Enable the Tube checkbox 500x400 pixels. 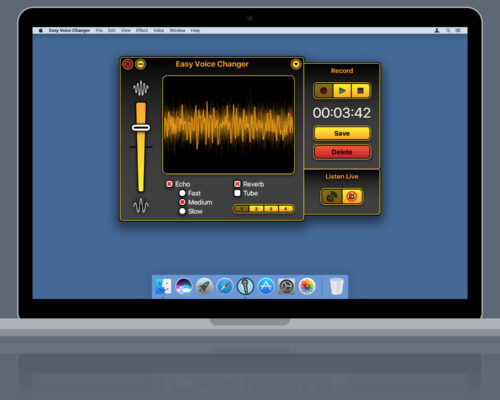tap(237, 193)
